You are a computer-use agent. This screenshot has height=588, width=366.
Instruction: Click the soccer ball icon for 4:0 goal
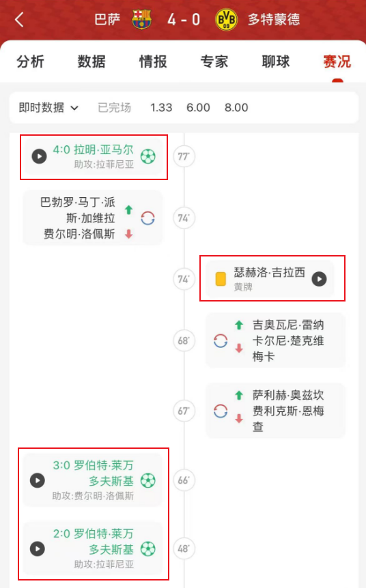tap(148, 156)
